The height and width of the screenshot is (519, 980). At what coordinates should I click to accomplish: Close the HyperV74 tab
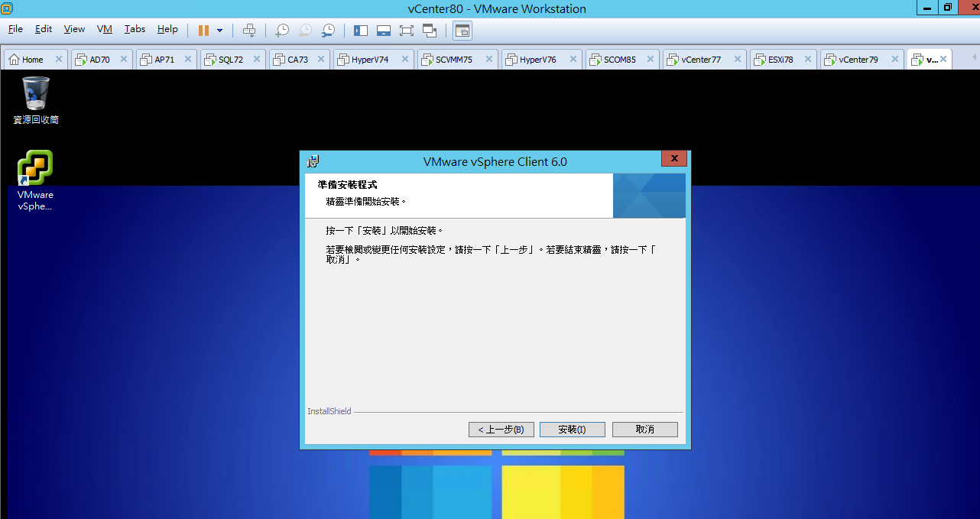(405, 59)
